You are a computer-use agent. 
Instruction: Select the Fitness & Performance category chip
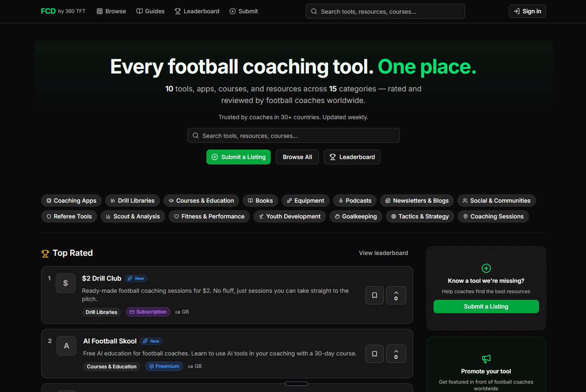pos(209,216)
